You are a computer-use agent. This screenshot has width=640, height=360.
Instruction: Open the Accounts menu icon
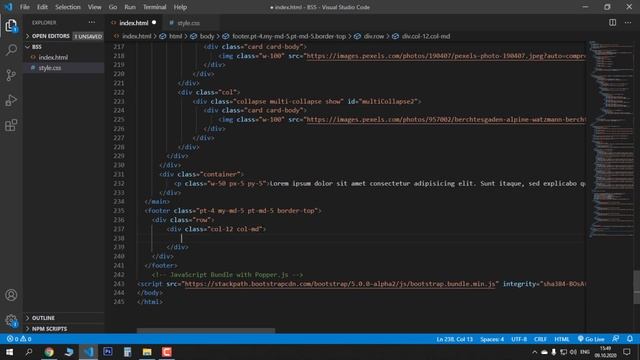[11, 295]
